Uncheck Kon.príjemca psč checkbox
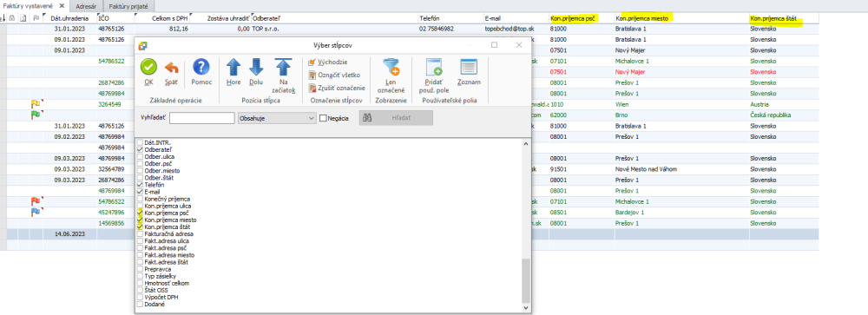 [x=140, y=213]
